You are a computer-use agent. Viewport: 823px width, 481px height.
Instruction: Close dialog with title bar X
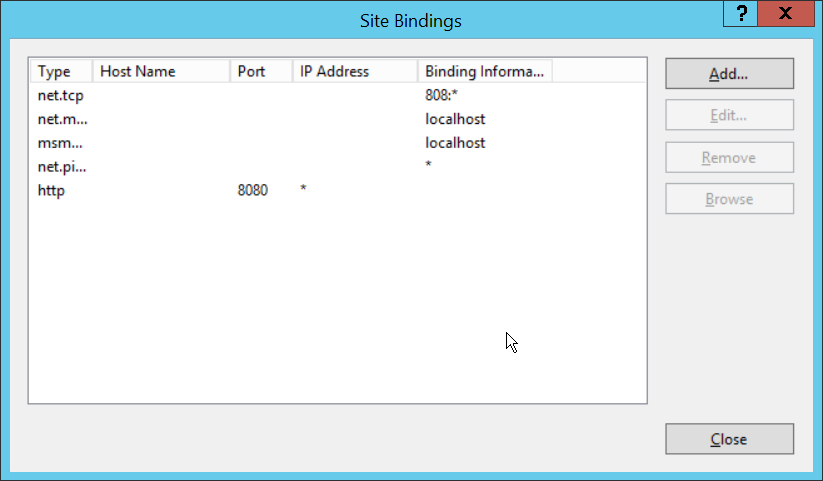(787, 14)
